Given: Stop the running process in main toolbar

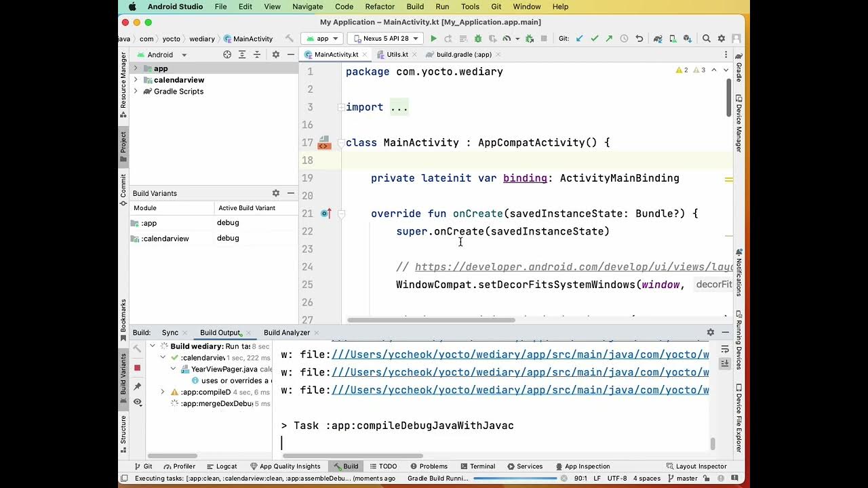Looking at the screenshot, I should click(543, 39).
